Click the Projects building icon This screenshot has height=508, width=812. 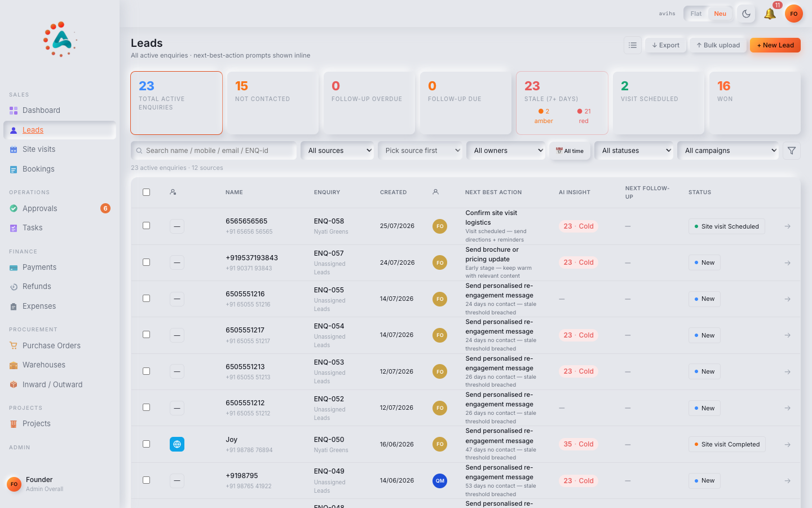tap(14, 424)
